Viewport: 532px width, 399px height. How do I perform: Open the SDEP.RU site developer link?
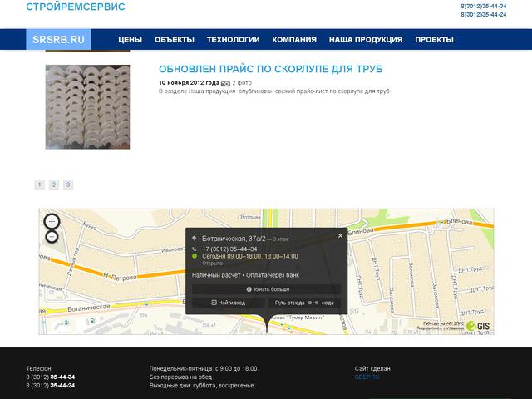(367, 377)
